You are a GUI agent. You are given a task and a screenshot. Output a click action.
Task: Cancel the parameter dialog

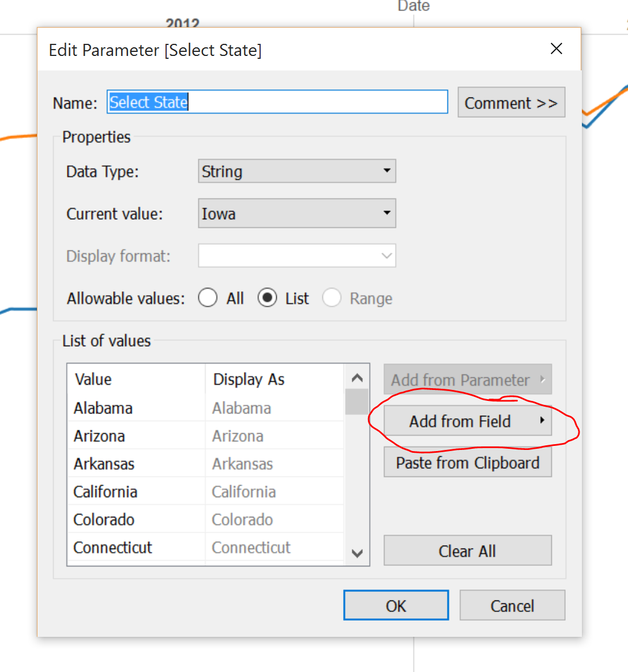pyautogui.click(x=512, y=606)
